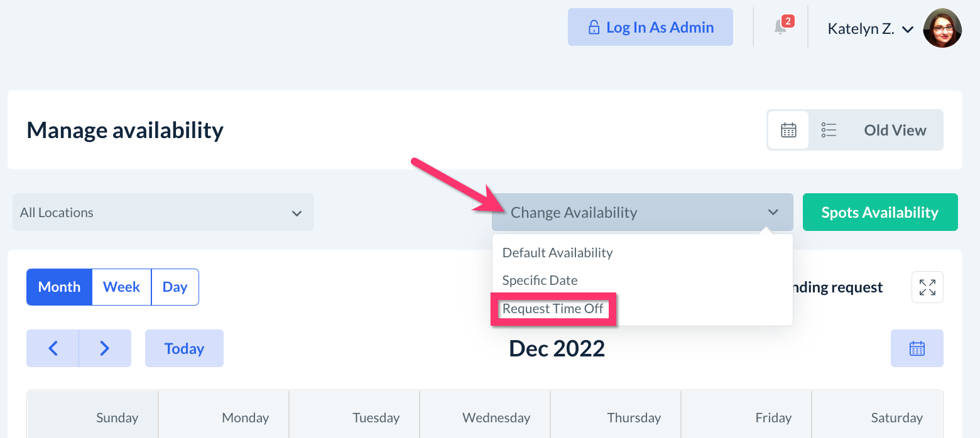Select the Month view toggle
Screen dimensions: 980x438
(x=60, y=287)
